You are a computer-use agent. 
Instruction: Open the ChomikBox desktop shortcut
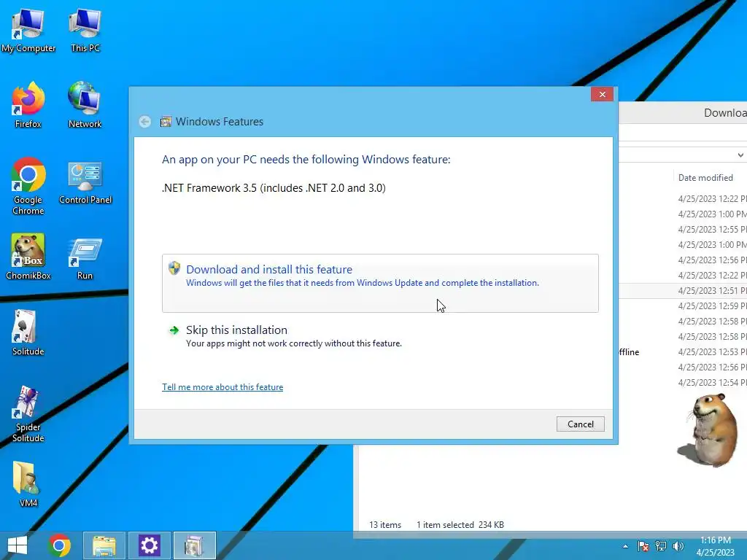[28, 256]
